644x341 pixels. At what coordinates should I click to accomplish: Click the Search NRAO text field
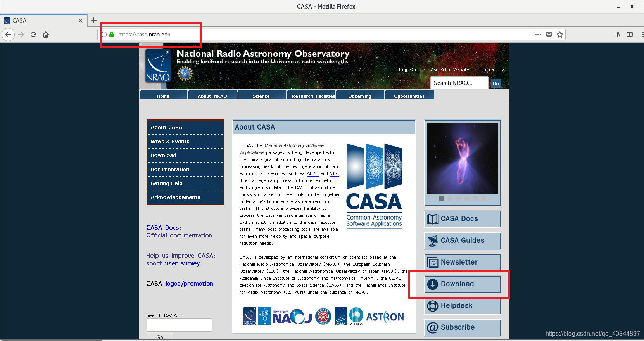(x=459, y=83)
